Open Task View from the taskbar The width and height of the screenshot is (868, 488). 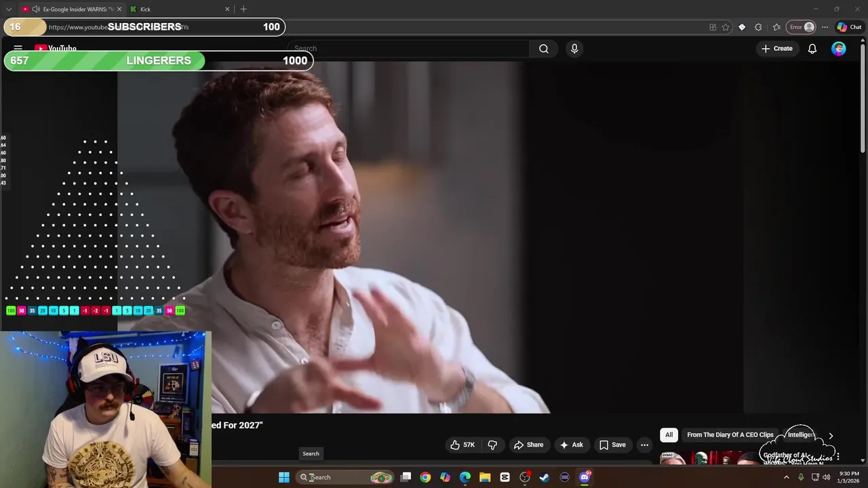click(406, 477)
